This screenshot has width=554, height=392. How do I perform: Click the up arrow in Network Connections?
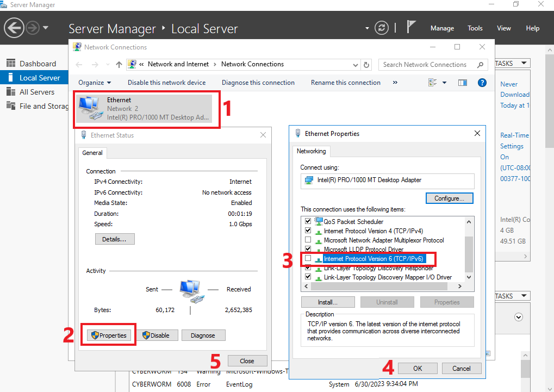(x=119, y=65)
